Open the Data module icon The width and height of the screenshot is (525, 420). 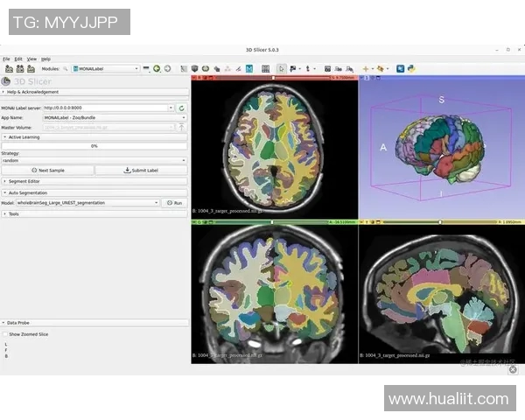(184, 68)
